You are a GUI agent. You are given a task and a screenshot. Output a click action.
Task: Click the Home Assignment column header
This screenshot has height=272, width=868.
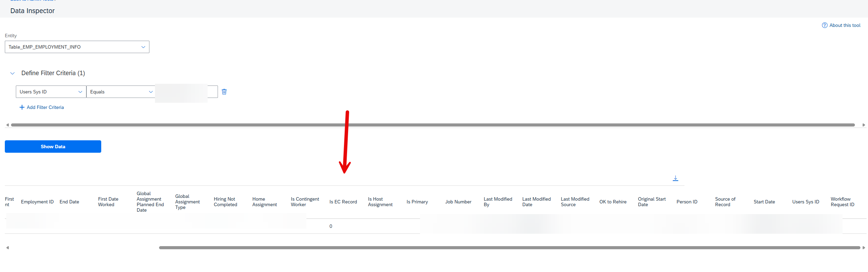tap(264, 202)
